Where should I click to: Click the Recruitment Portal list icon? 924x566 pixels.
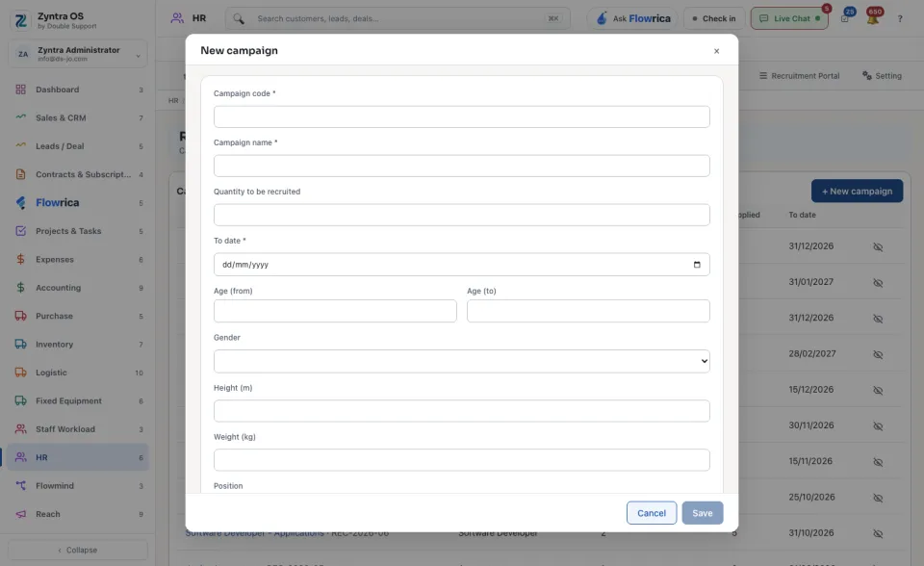click(763, 75)
